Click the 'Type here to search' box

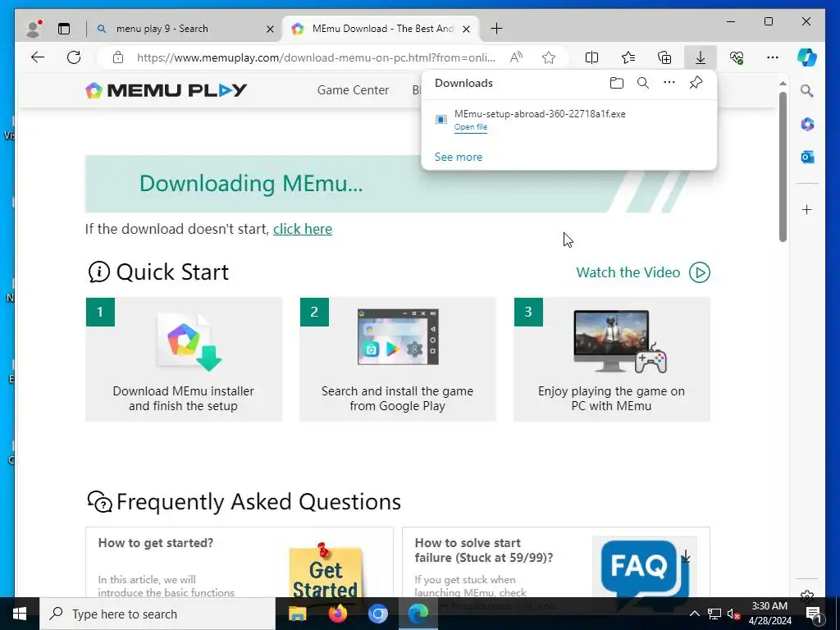157,614
